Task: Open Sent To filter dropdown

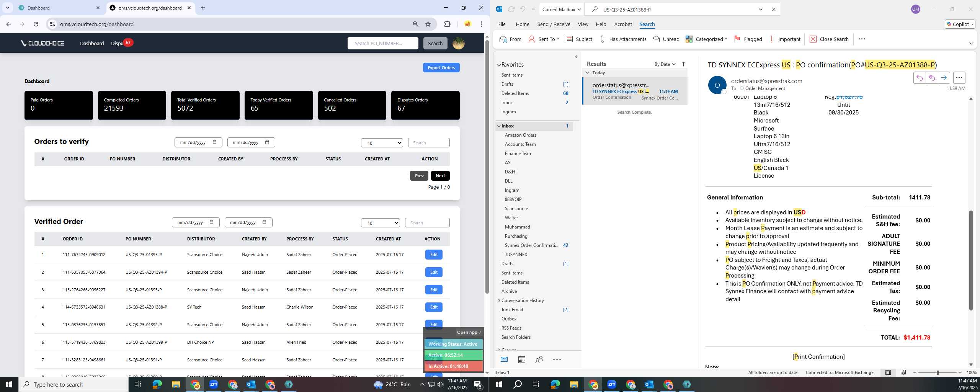Action: point(544,39)
